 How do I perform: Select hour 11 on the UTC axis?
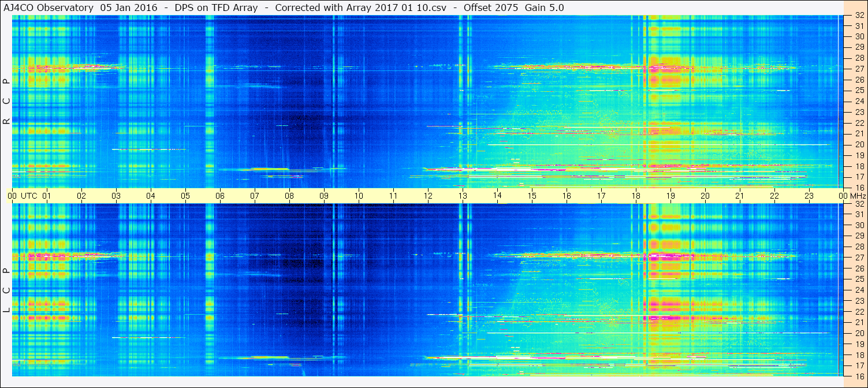point(393,196)
